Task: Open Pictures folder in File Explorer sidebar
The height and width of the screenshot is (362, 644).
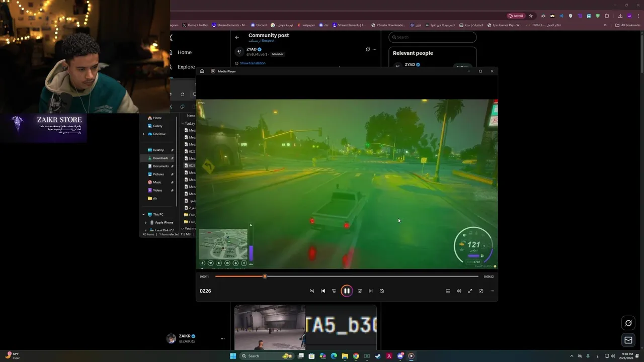Action: coord(158,174)
